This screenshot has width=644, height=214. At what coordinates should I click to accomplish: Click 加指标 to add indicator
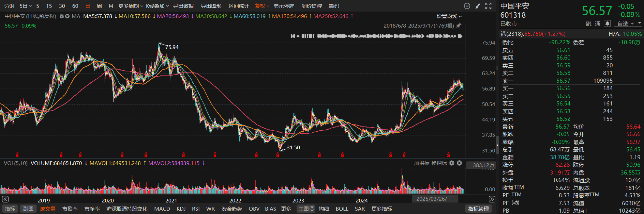[x=422, y=163]
